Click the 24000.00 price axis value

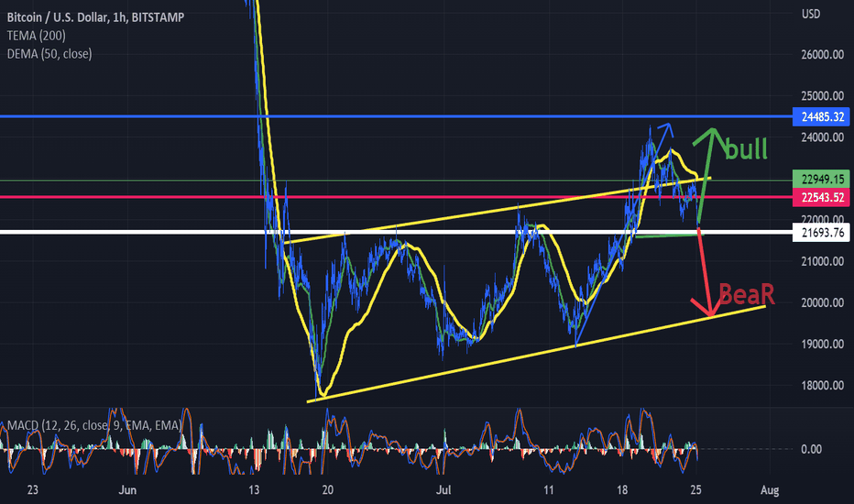823,137
